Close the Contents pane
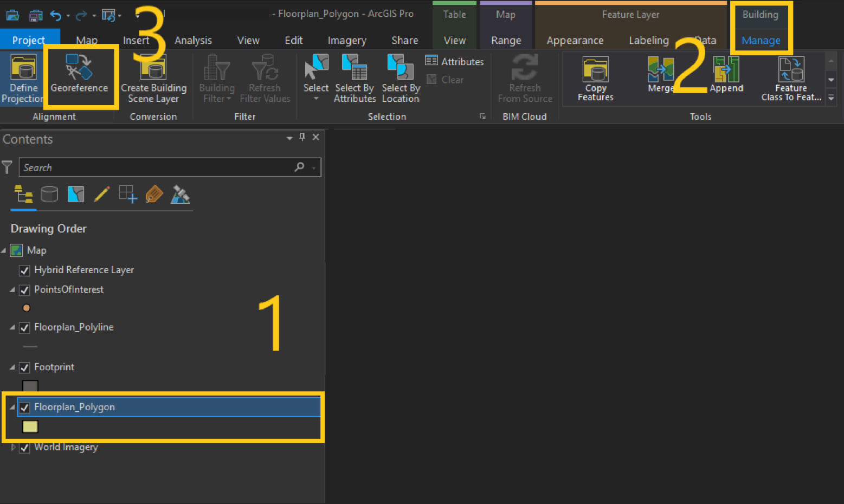The image size is (844, 504). coord(315,137)
